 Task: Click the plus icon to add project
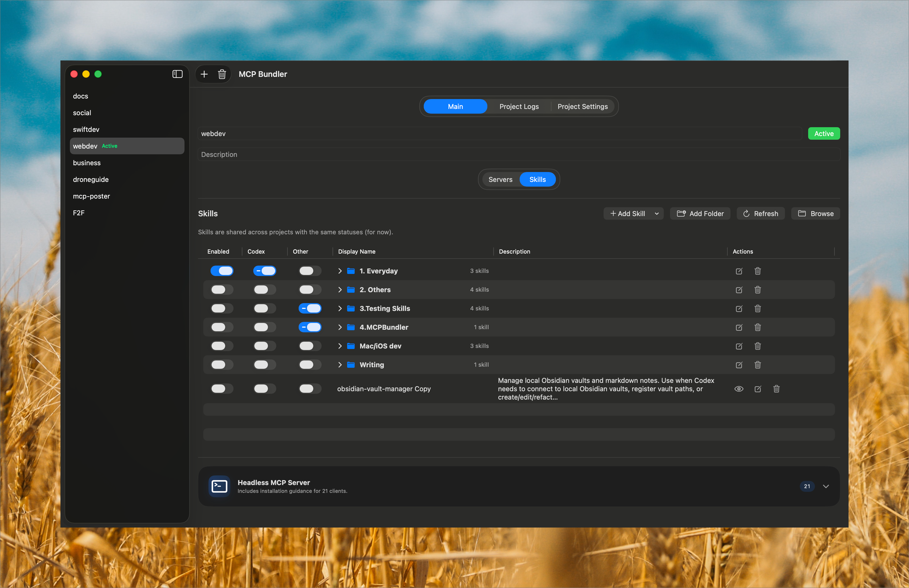tap(204, 74)
